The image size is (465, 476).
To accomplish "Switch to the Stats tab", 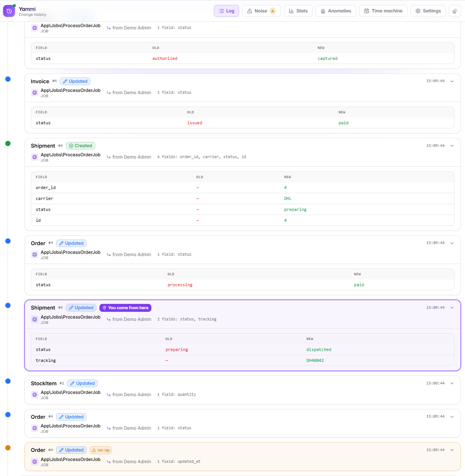I will [x=298, y=11].
